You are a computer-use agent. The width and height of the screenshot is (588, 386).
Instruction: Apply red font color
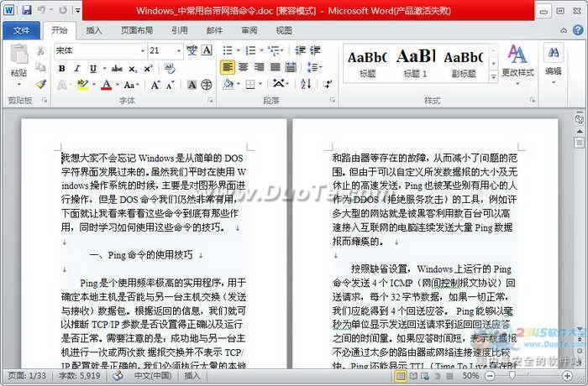click(107, 85)
